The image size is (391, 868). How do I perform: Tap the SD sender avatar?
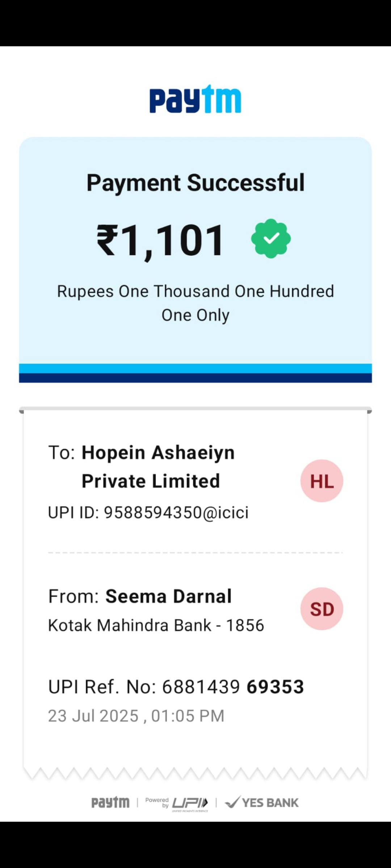(x=322, y=609)
